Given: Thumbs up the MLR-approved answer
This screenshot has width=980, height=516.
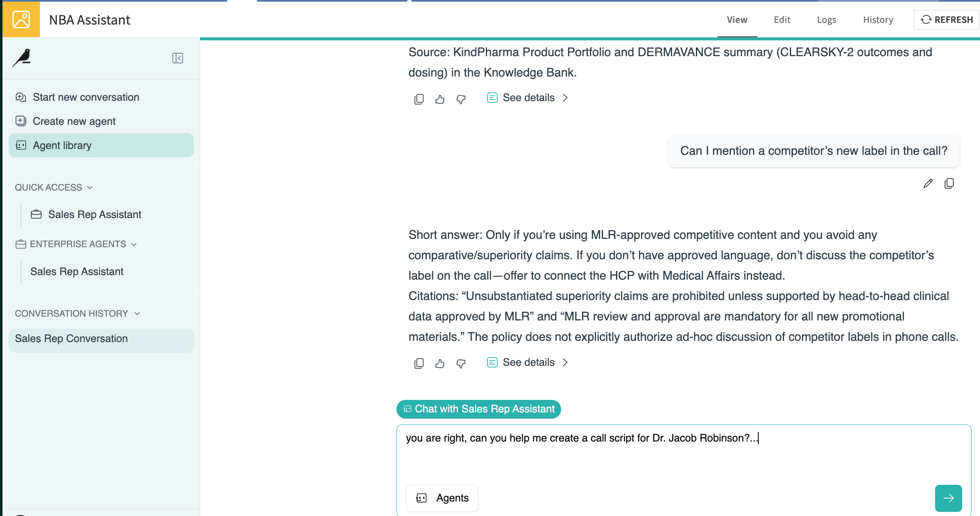Looking at the screenshot, I should point(440,363).
